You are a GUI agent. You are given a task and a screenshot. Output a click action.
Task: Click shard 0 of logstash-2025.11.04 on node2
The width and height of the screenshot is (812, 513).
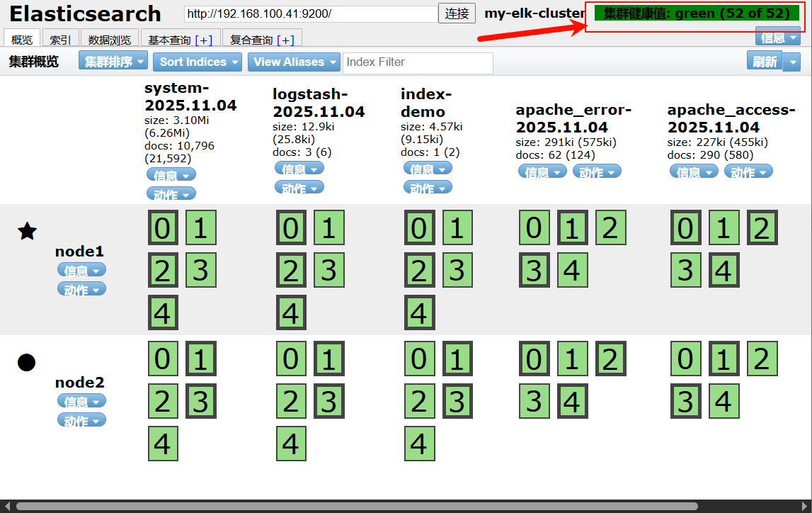(x=291, y=359)
